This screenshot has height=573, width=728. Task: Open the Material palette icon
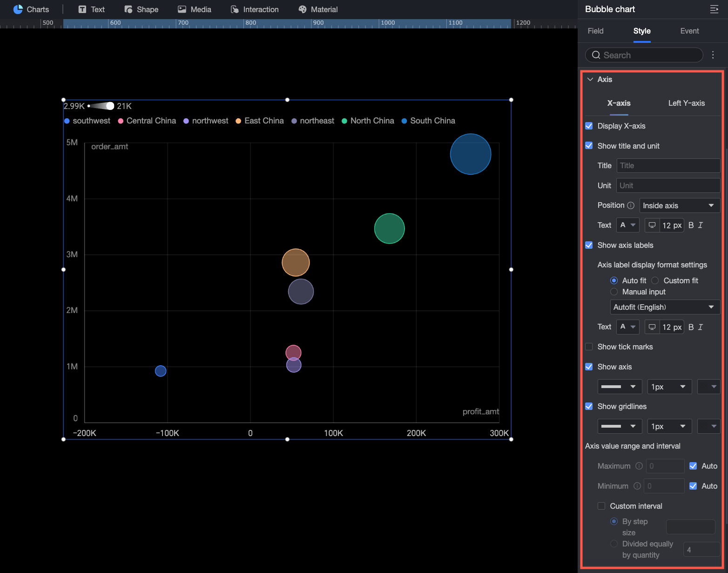point(303,9)
